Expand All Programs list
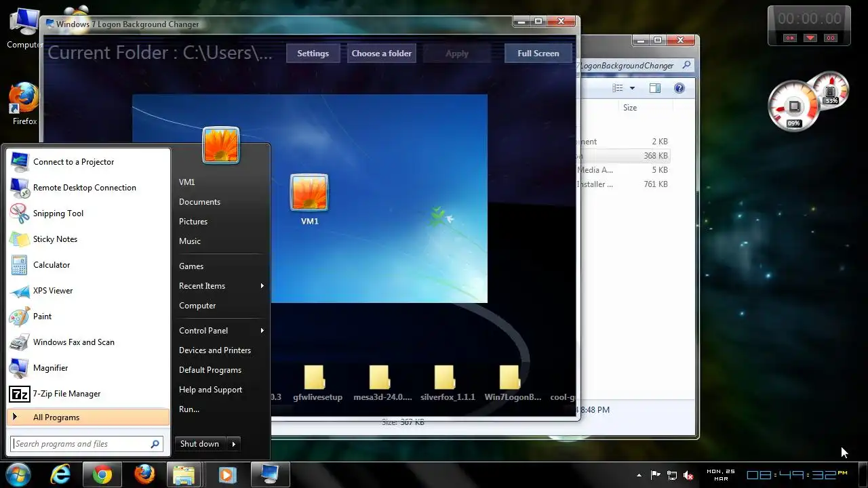 (88, 418)
